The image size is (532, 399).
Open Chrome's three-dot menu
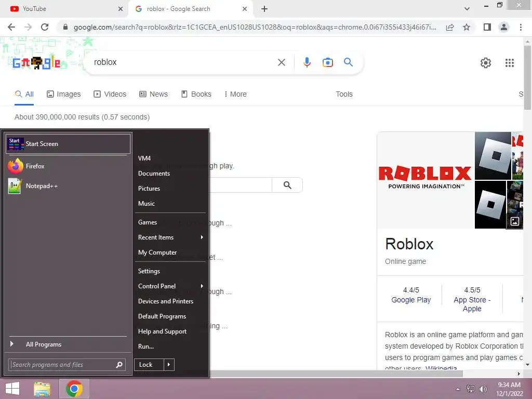click(521, 27)
